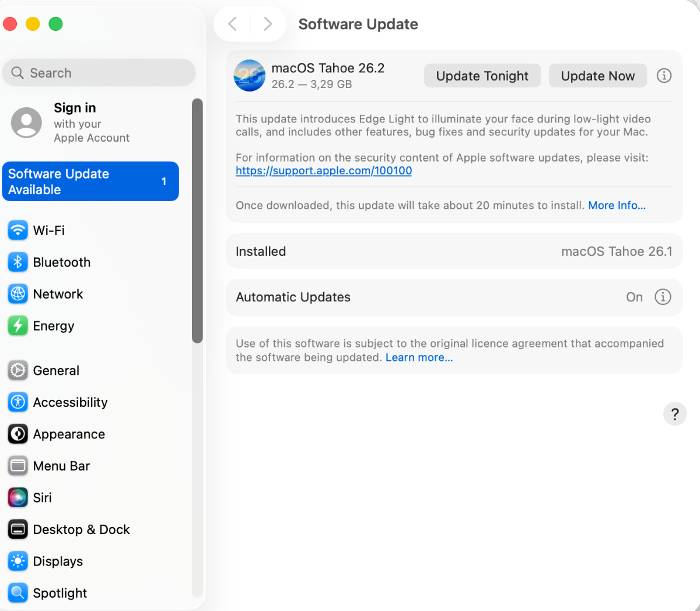Open the Accessibility settings pane
This screenshot has width=700, height=611.
(x=58, y=402)
